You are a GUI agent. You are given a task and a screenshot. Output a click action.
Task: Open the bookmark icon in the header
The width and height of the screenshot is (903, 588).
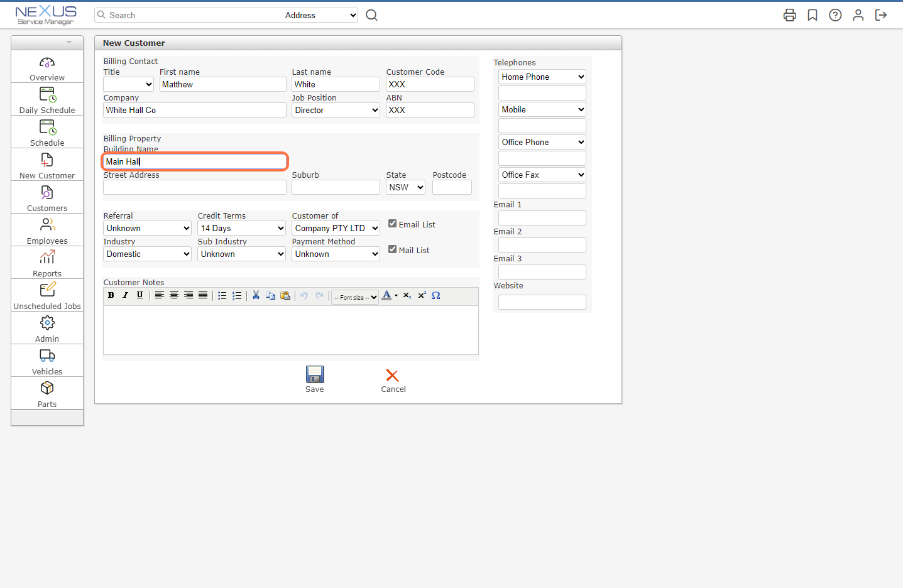[813, 15]
